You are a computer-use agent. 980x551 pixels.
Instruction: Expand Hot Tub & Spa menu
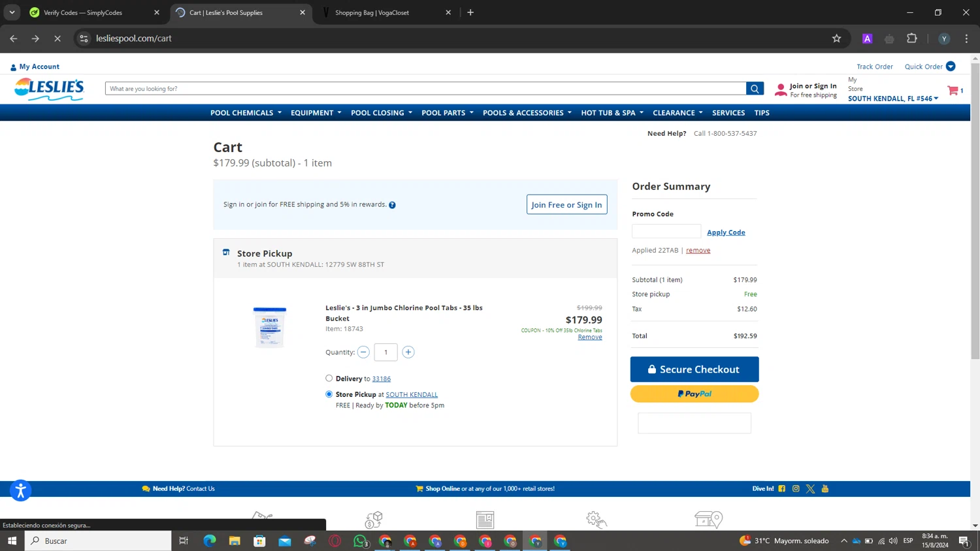612,113
